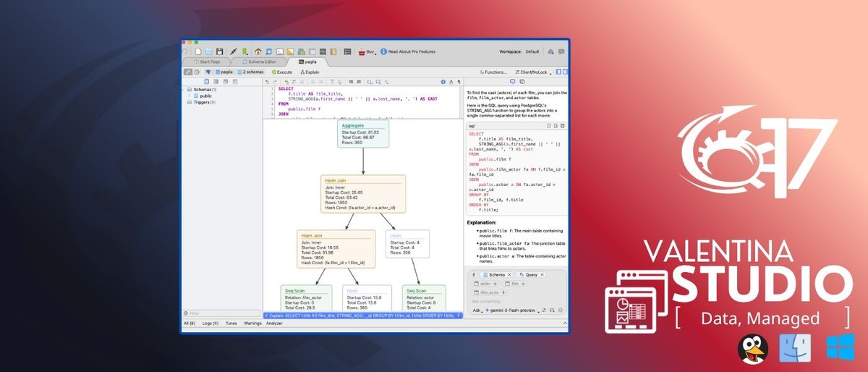
Task: Open the green Bookmarks icon
Action: click(245, 51)
